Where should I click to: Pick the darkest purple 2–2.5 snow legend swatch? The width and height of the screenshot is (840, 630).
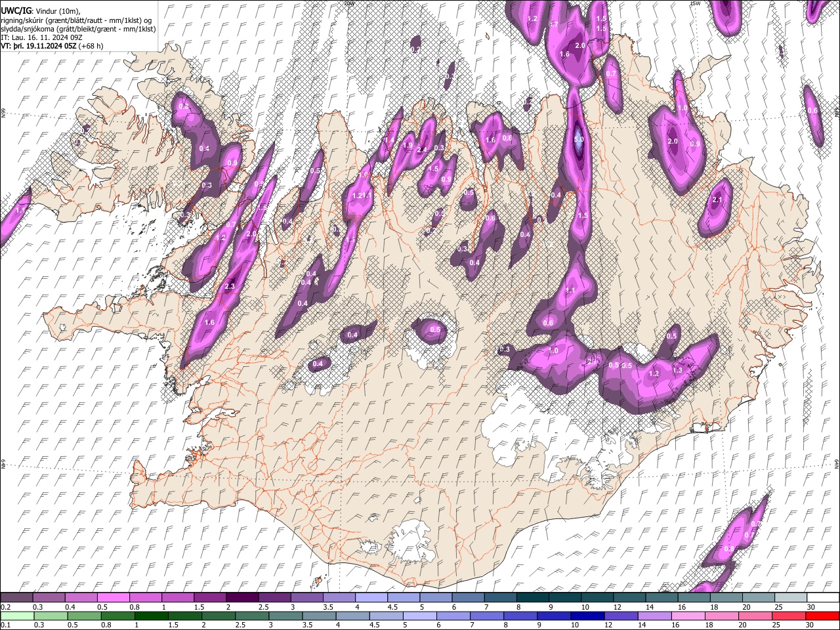241,598
